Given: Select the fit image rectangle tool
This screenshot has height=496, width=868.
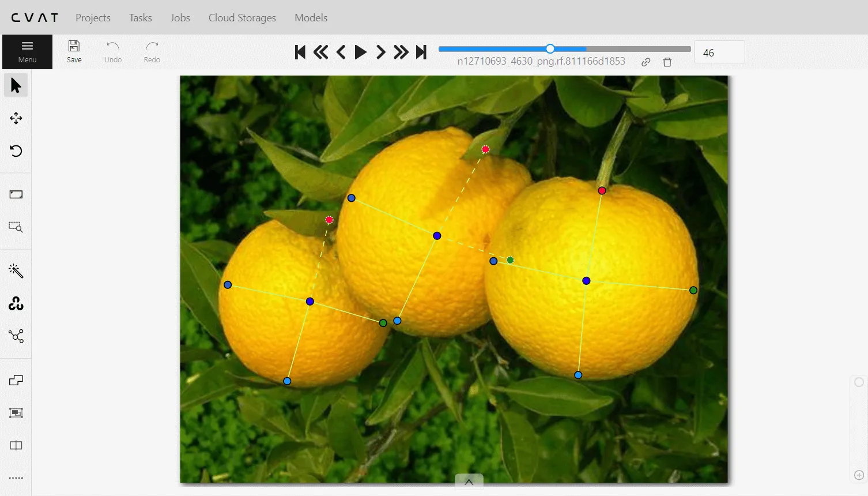Looking at the screenshot, I should [16, 194].
